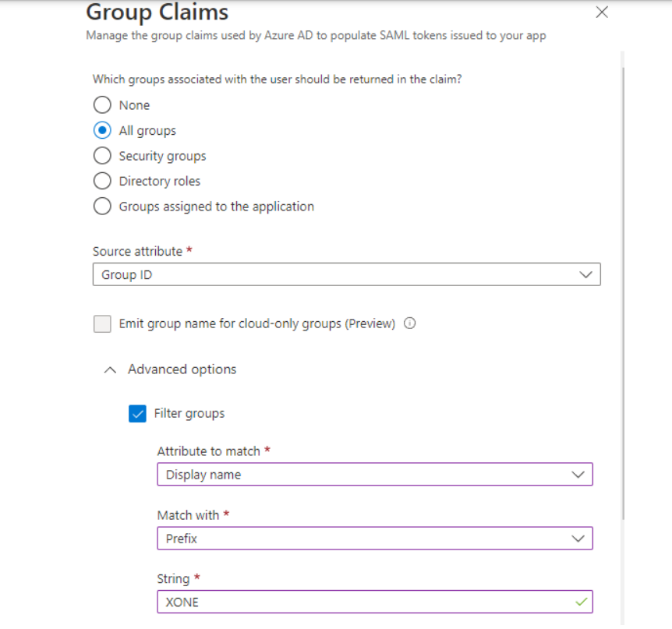Uncheck the Filter groups checkbox
Viewport: 672px width, 629px height.
(137, 414)
